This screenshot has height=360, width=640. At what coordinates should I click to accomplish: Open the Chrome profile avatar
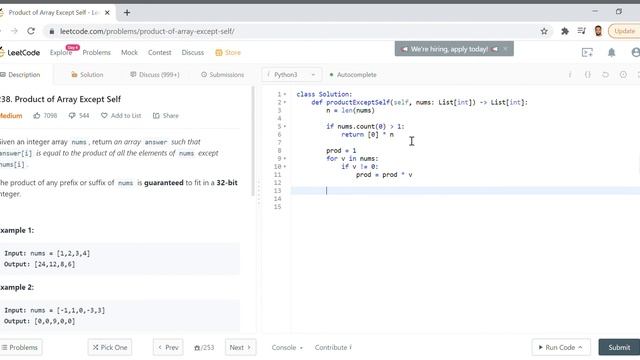point(598,31)
